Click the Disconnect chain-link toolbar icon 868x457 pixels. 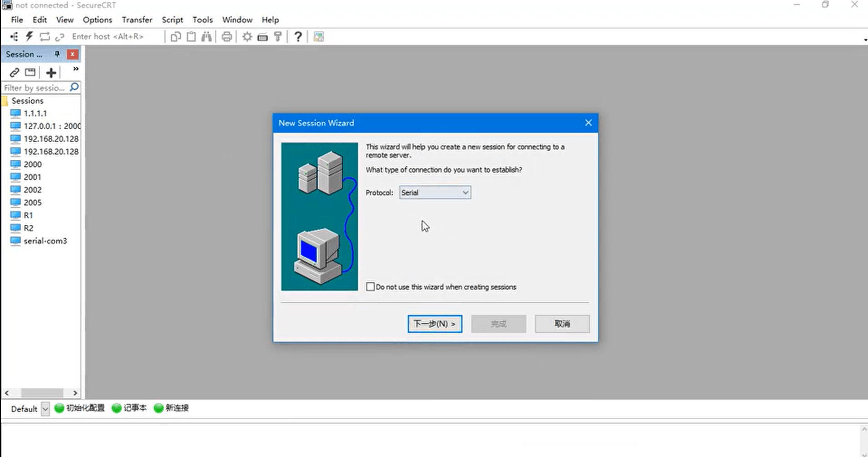(x=60, y=36)
